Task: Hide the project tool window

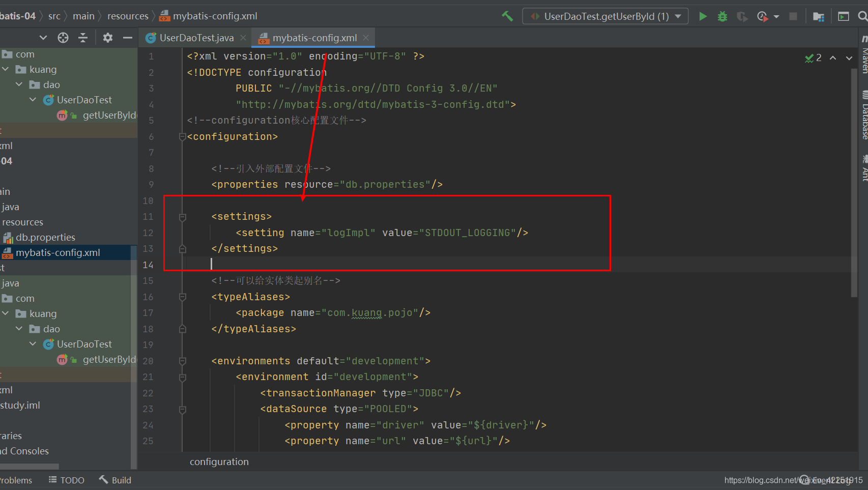Action: [128, 38]
